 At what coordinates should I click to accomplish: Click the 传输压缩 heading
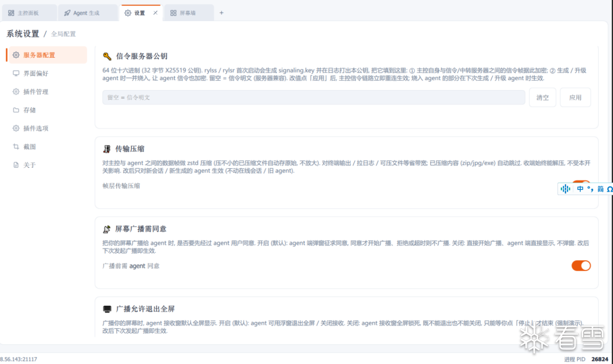(130, 149)
